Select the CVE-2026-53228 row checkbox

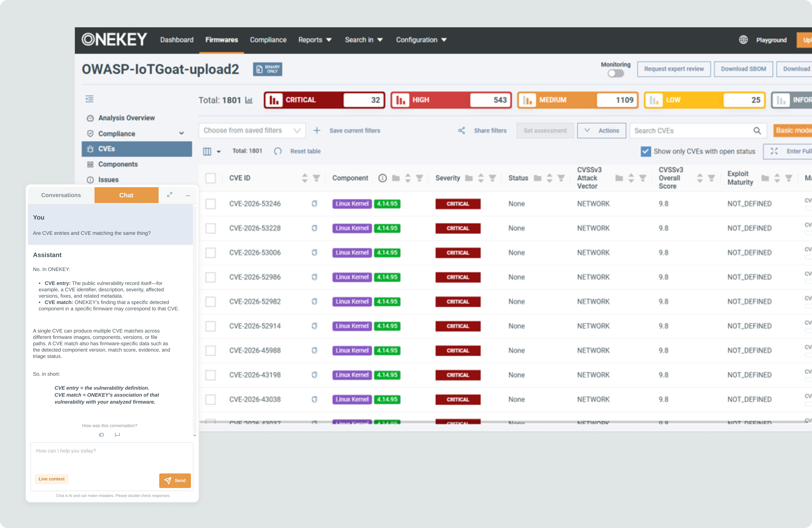(x=210, y=228)
